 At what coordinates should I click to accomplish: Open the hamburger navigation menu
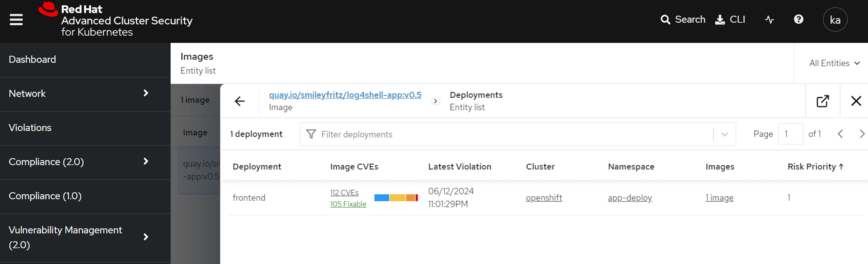point(16,20)
